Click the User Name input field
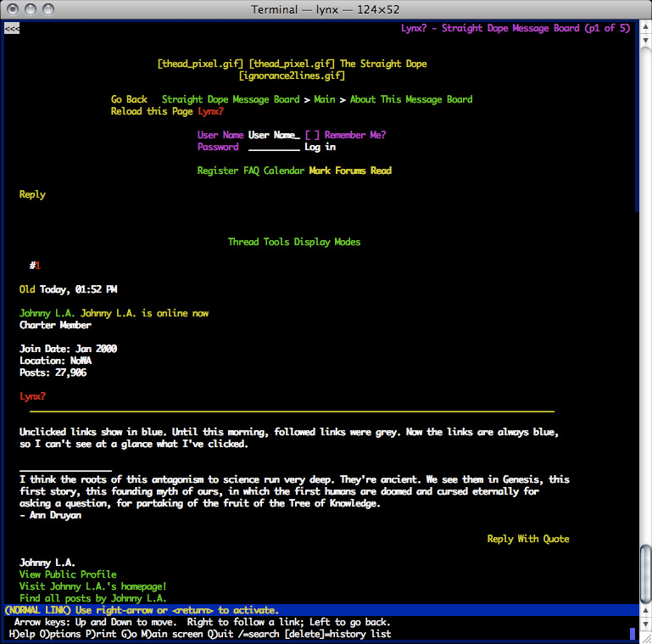 [274, 135]
